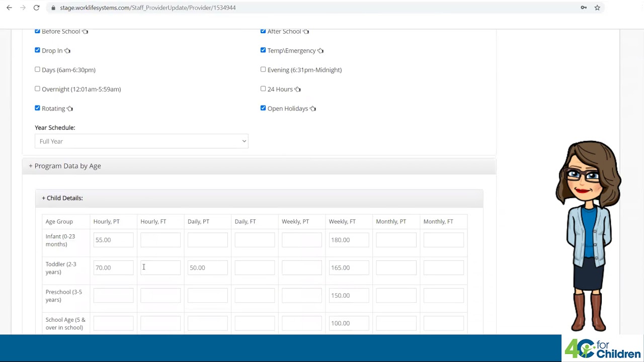This screenshot has width=644, height=362.
Task: Click School Age Hourly PT field
Action: tap(113, 323)
